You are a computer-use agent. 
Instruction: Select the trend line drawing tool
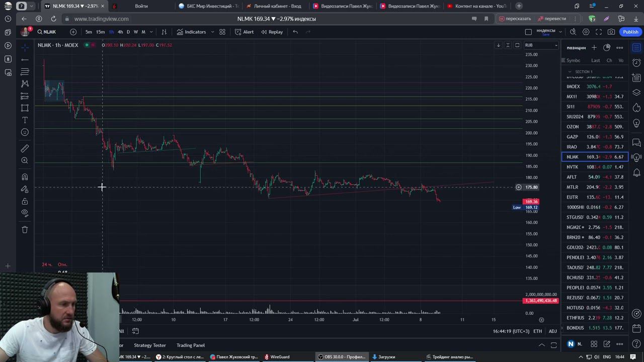tap(25, 59)
